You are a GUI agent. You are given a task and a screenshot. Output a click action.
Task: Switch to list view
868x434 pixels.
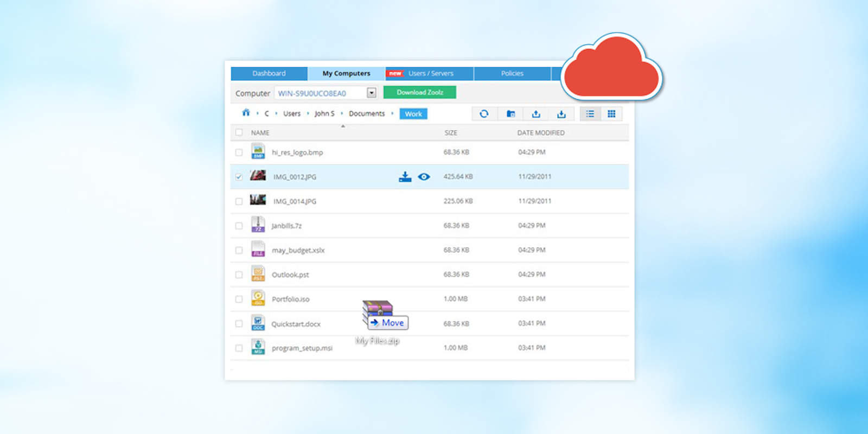(590, 114)
